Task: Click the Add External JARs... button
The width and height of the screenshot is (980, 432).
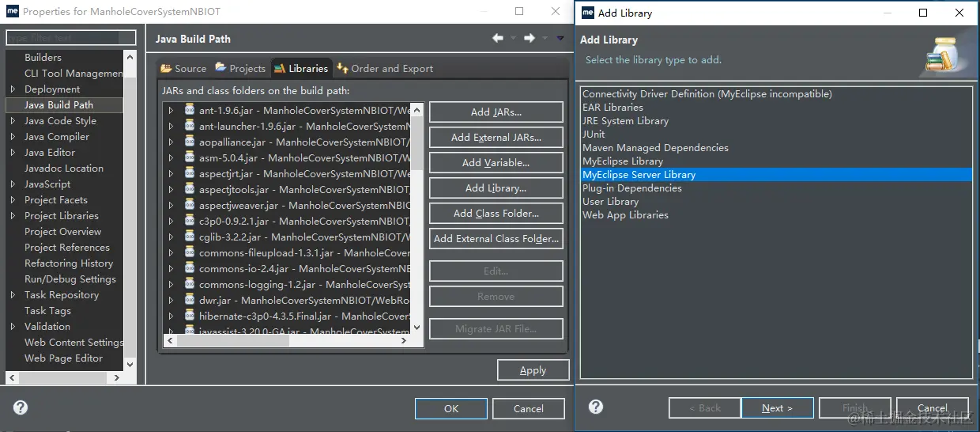Action: click(x=496, y=138)
